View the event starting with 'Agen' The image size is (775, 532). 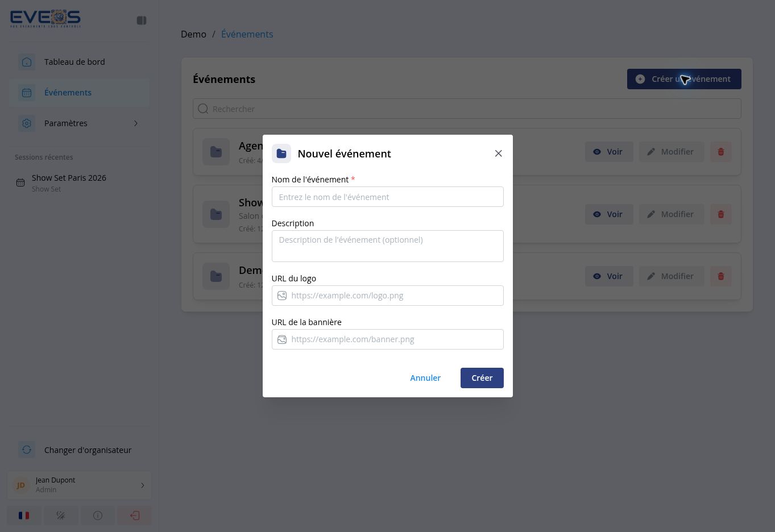pyautogui.click(x=609, y=152)
